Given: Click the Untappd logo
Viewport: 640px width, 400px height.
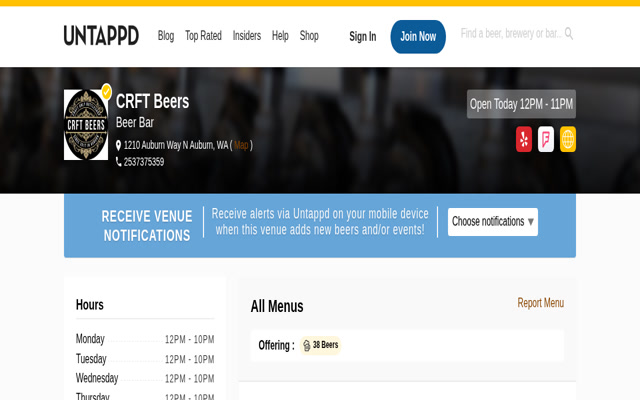Looking at the screenshot, I should point(101,36).
